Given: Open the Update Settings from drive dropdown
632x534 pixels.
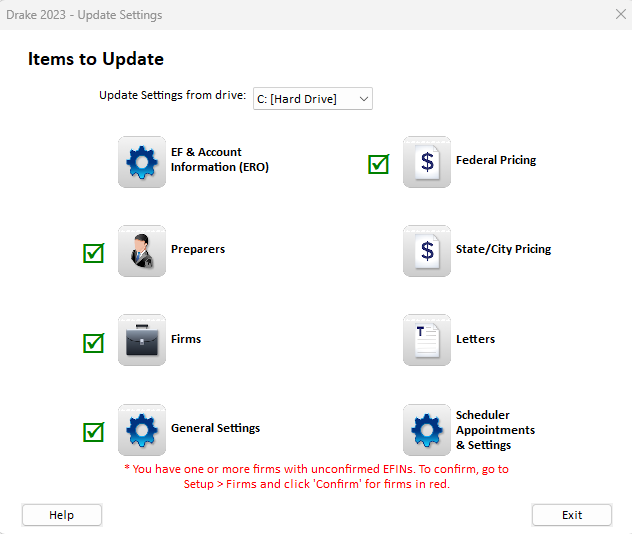Looking at the screenshot, I should point(313,99).
